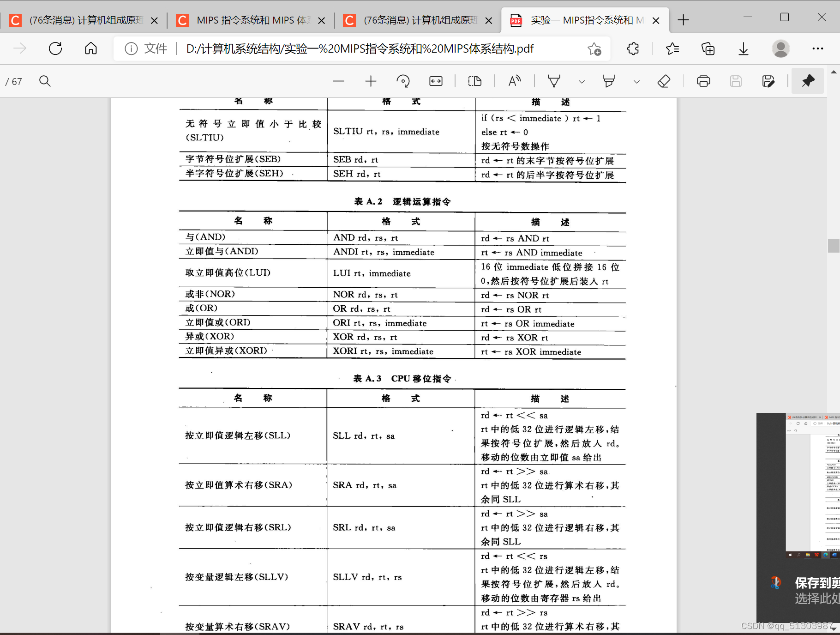840x635 pixels.
Task: Click 'LUI rt, immediate' table cell
Action: [x=372, y=273]
